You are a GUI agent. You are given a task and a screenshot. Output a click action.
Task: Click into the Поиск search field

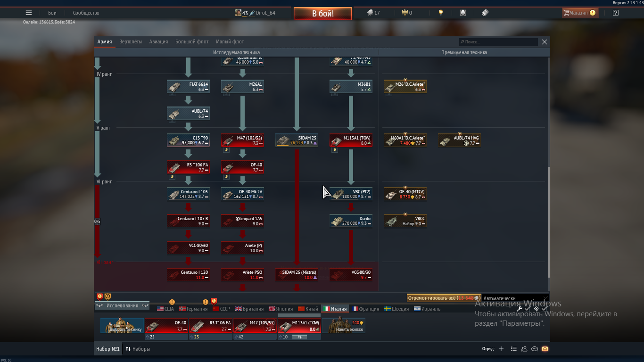click(498, 42)
